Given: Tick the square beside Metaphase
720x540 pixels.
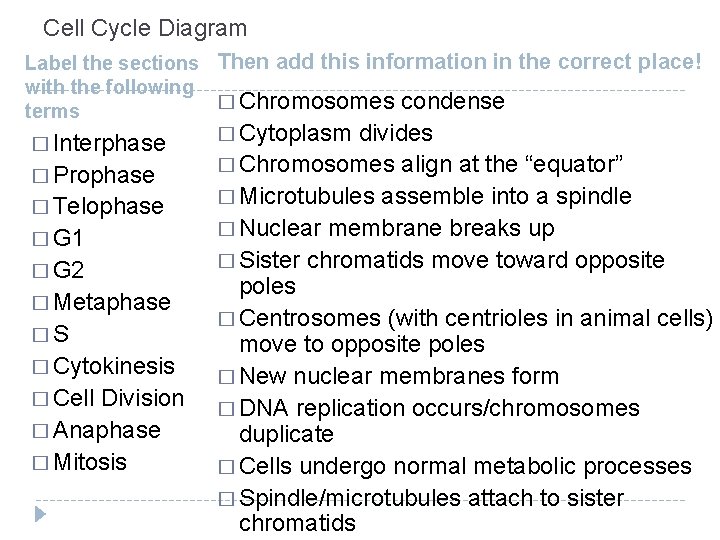Looking at the screenshot, I should (40, 302).
